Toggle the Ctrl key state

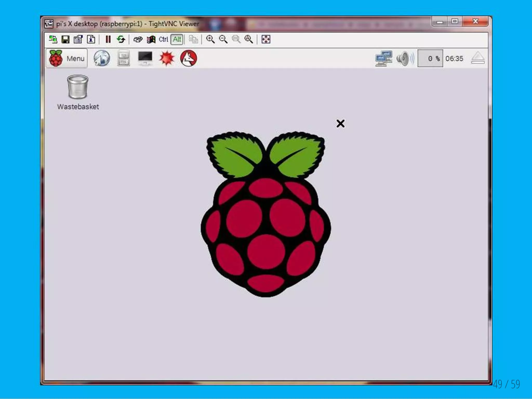(163, 39)
